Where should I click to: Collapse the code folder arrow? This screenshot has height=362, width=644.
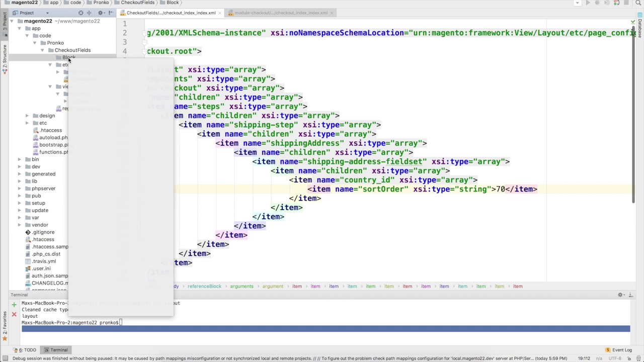point(27,36)
